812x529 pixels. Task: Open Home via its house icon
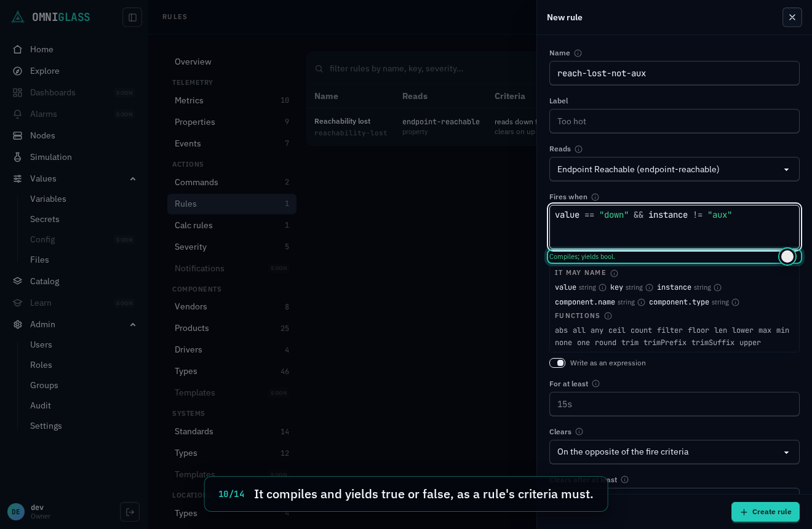coord(18,49)
